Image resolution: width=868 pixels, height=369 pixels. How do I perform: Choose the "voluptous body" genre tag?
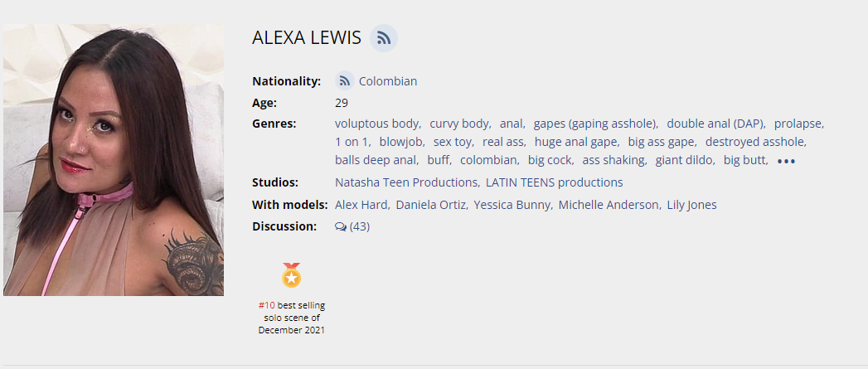pos(376,124)
